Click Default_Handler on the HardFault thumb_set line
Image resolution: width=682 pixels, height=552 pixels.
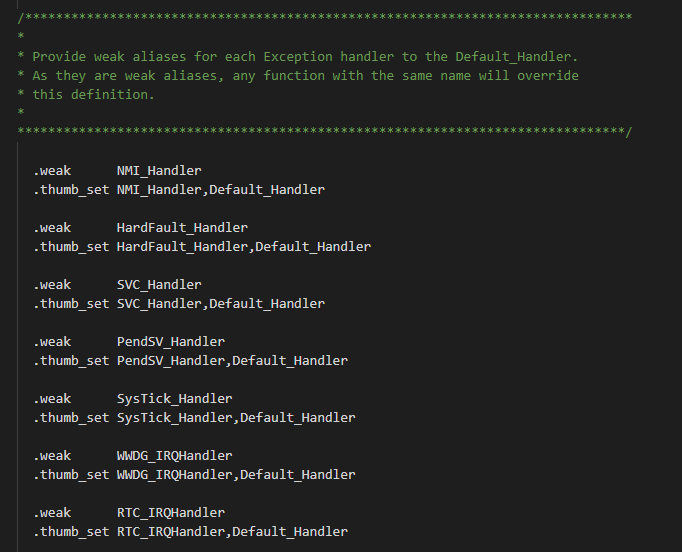click(313, 247)
